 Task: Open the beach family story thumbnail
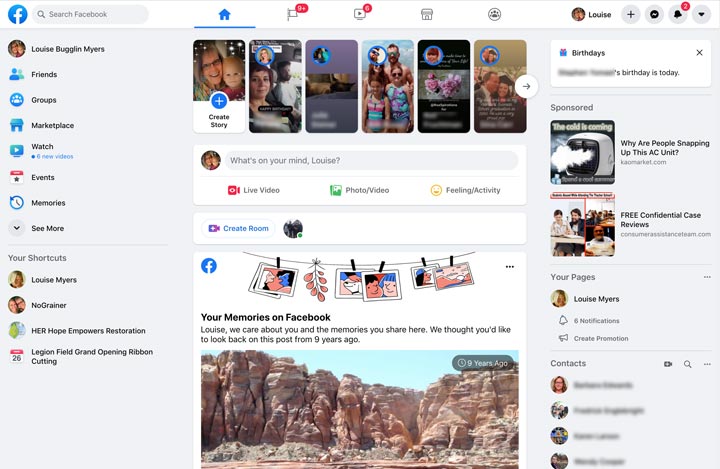[x=388, y=86]
